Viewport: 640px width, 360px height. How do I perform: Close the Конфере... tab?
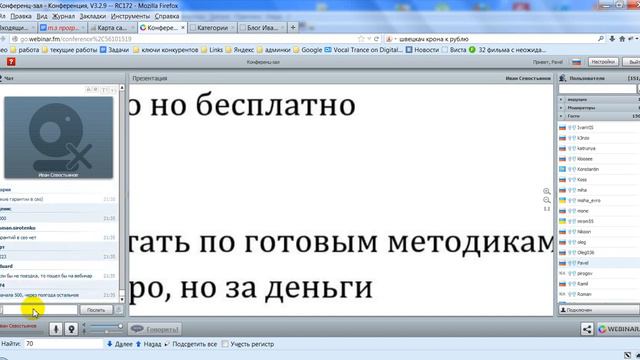coord(182,28)
